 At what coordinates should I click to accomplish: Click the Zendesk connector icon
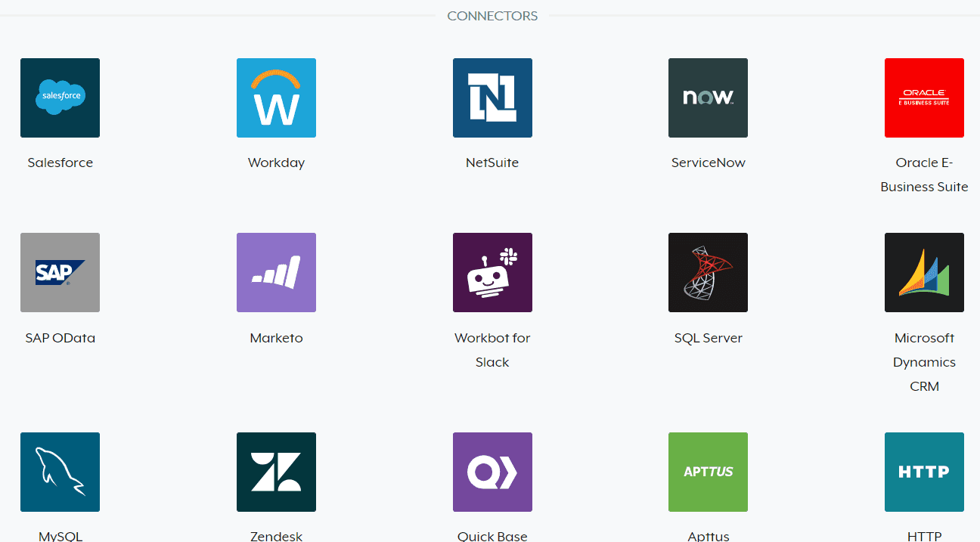click(x=276, y=472)
